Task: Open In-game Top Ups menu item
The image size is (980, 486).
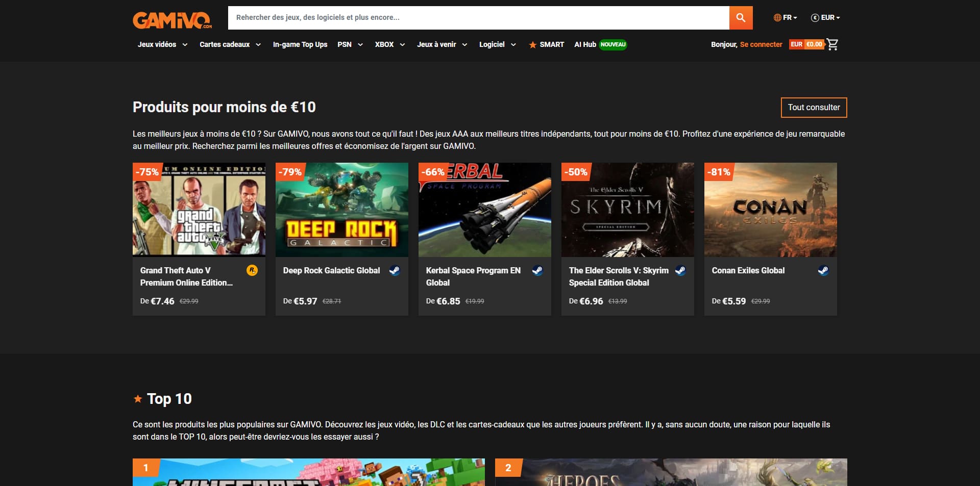Action: (300, 44)
